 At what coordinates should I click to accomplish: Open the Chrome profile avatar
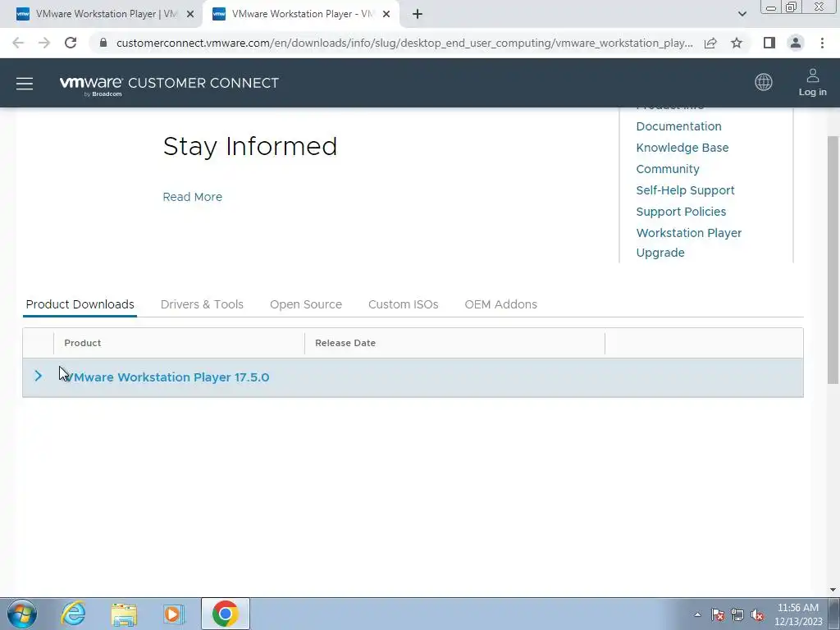point(796,43)
